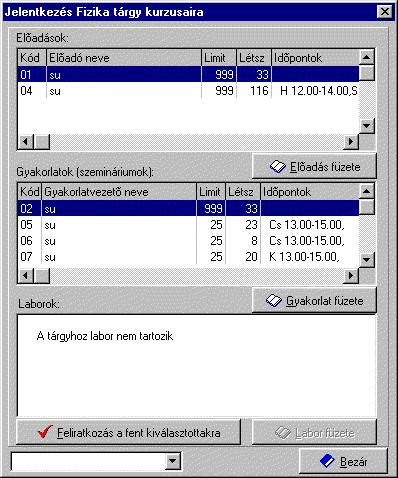Click seminars list scroll down arrow
398x478 pixels.
click(x=367, y=259)
